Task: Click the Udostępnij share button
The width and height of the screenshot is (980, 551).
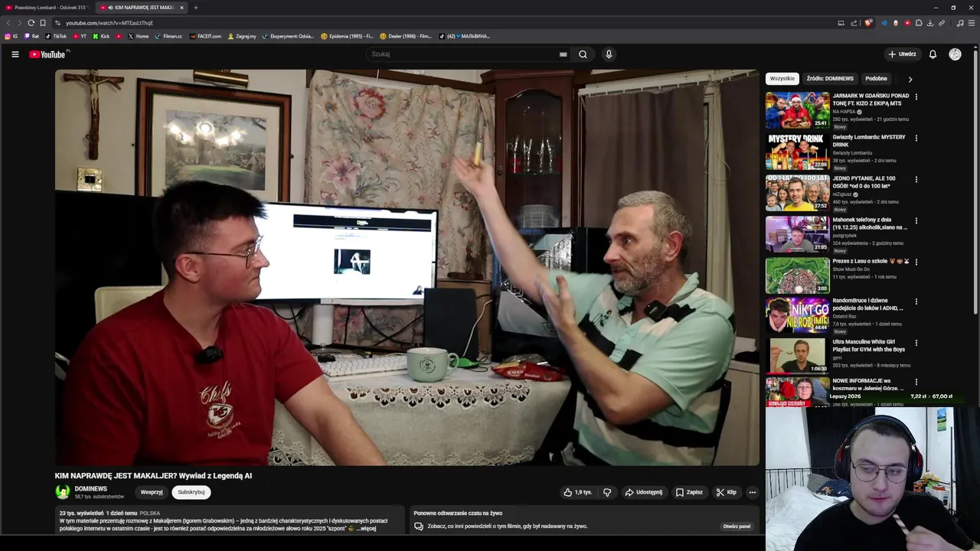Action: pyautogui.click(x=643, y=492)
